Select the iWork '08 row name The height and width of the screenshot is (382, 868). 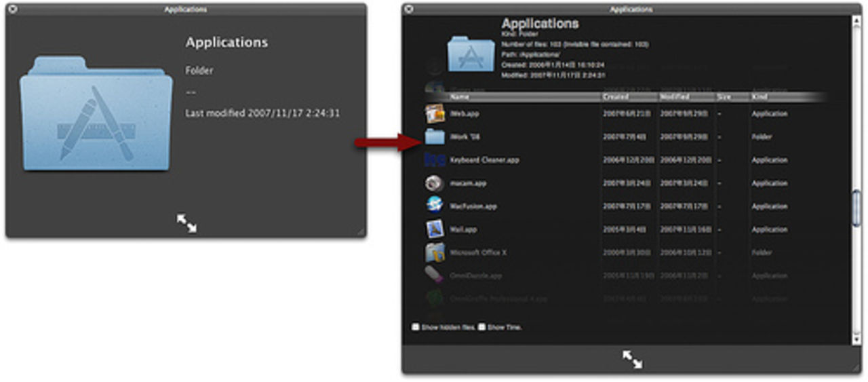pos(465,137)
